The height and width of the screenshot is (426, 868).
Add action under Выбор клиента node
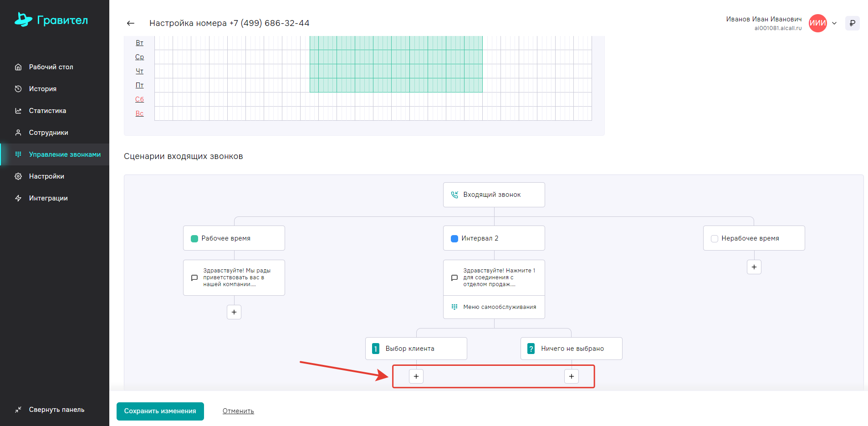[x=416, y=376]
